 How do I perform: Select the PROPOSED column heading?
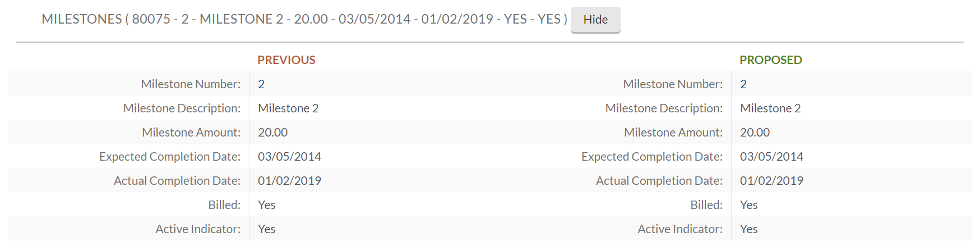[770, 60]
